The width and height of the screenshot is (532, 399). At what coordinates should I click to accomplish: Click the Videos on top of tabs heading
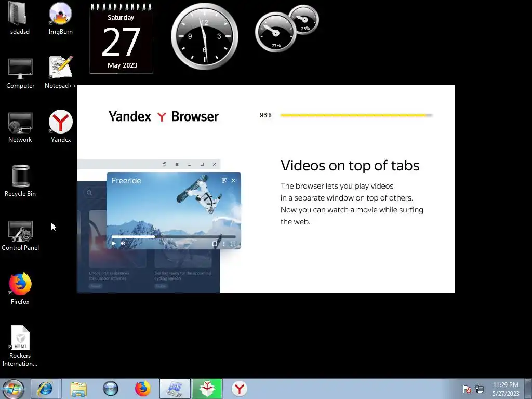(350, 166)
